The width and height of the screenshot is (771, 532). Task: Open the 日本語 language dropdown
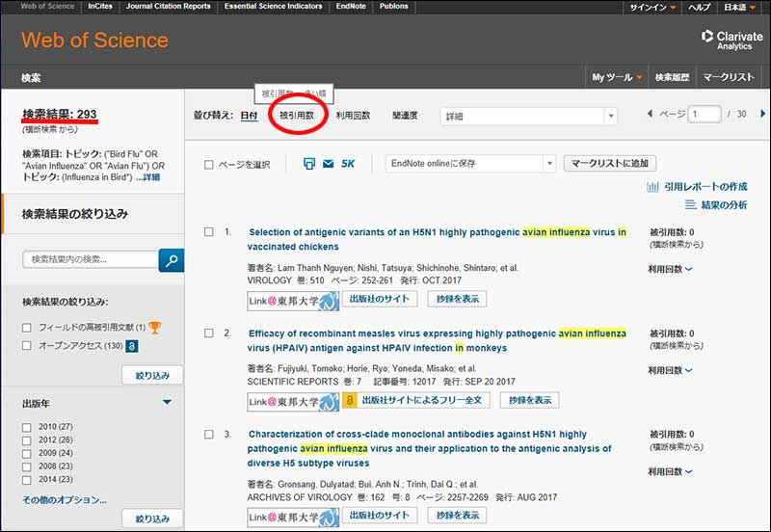739,7
